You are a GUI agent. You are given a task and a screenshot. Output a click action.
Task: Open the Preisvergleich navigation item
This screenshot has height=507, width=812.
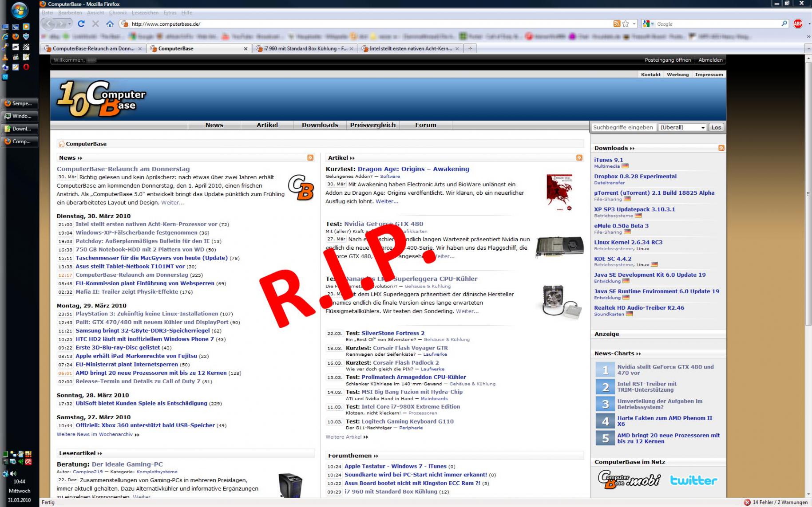pos(372,125)
